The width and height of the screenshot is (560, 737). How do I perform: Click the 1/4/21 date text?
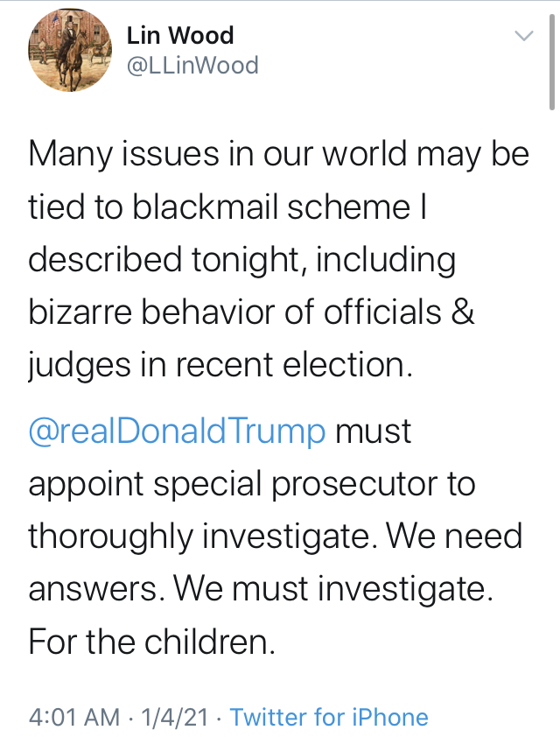[174, 717]
